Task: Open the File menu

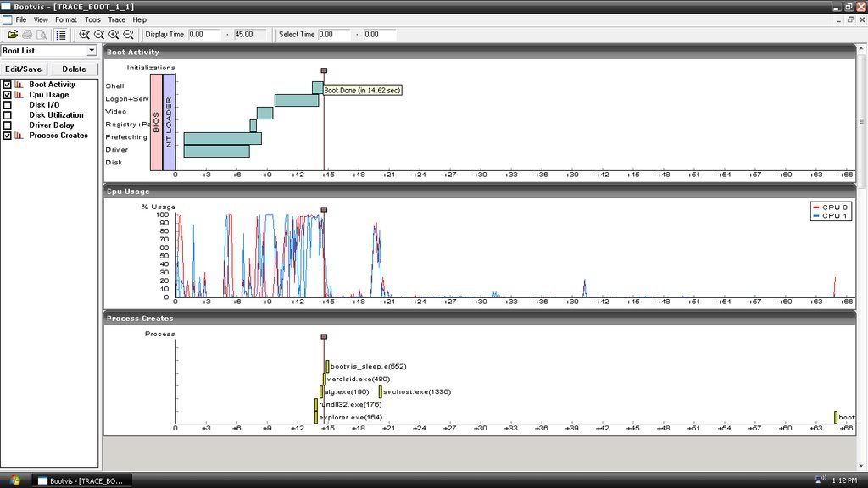Action: point(21,20)
